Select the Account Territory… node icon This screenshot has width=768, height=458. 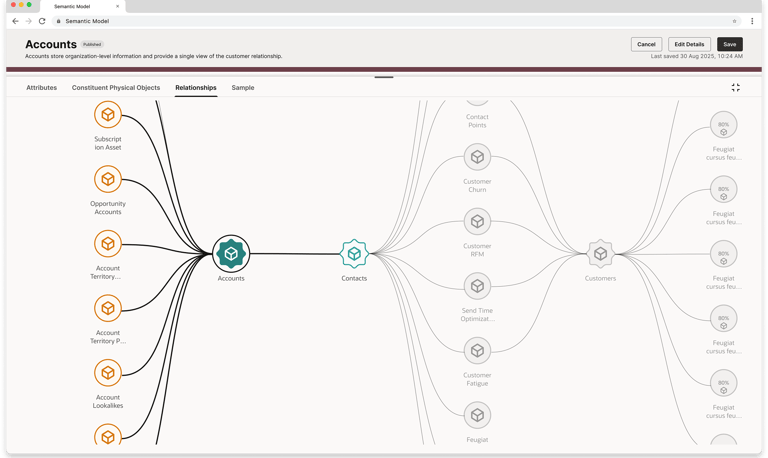coord(108,244)
